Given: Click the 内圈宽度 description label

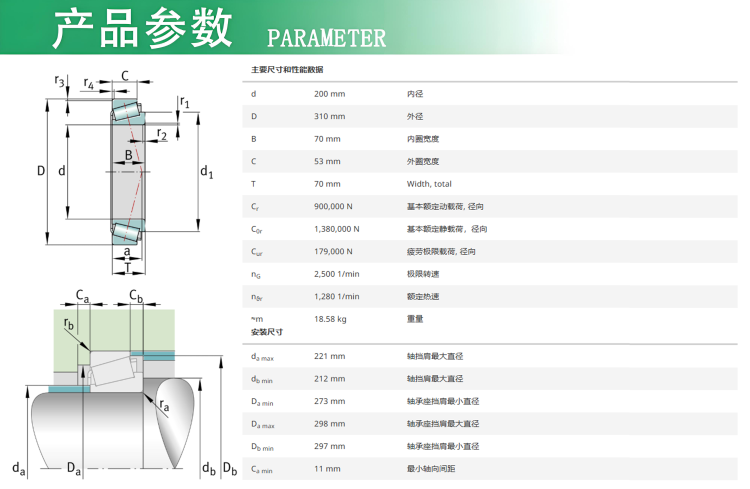Looking at the screenshot, I should [x=423, y=139].
